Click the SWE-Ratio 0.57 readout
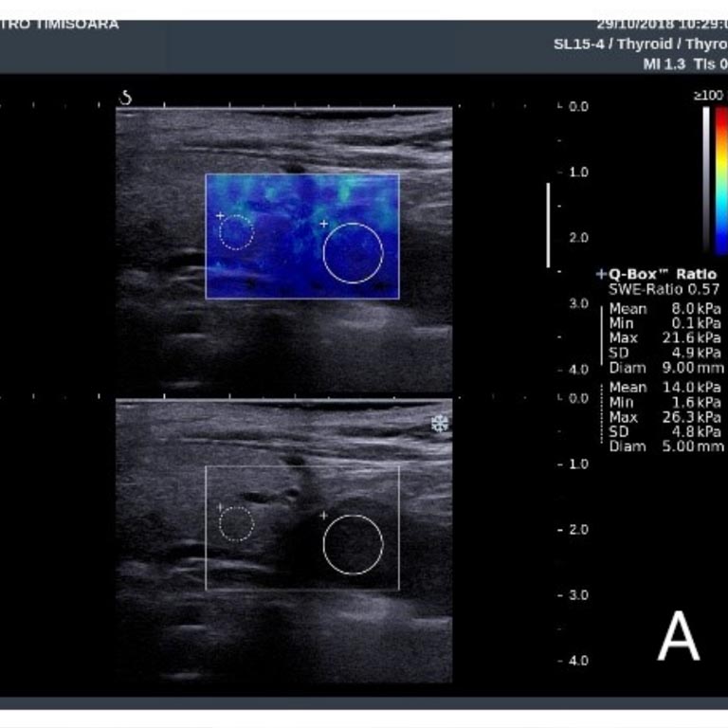 click(x=664, y=289)
